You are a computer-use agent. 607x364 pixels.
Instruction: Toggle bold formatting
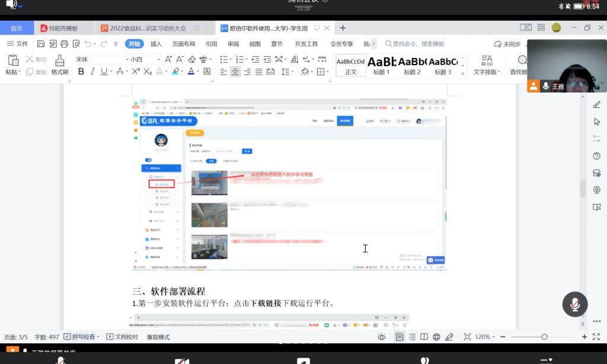click(x=81, y=72)
